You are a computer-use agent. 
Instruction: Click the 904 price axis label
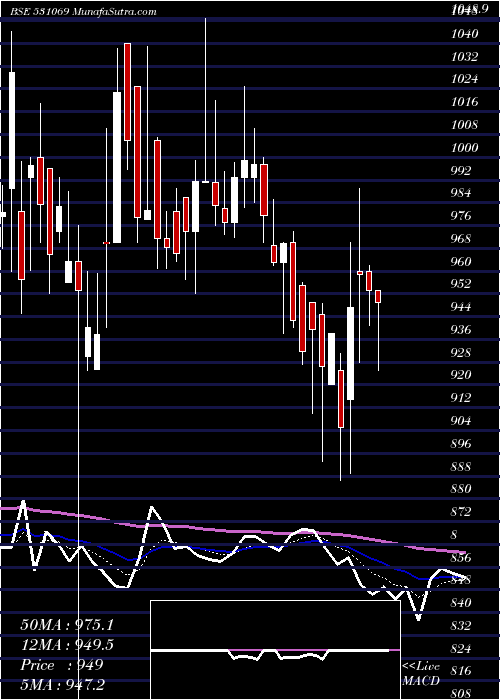(461, 421)
